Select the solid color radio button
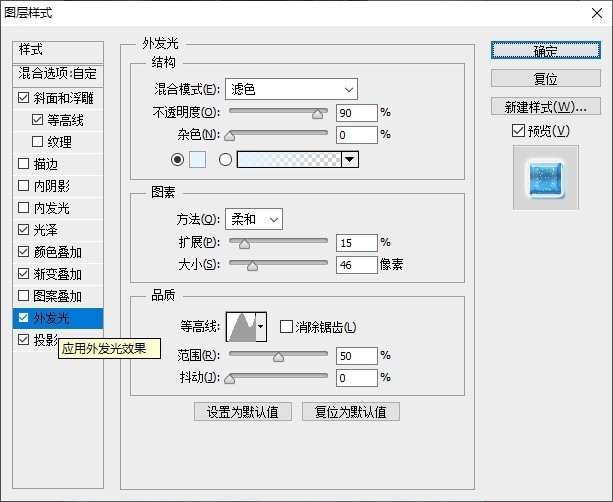The image size is (613, 502). 178,159
